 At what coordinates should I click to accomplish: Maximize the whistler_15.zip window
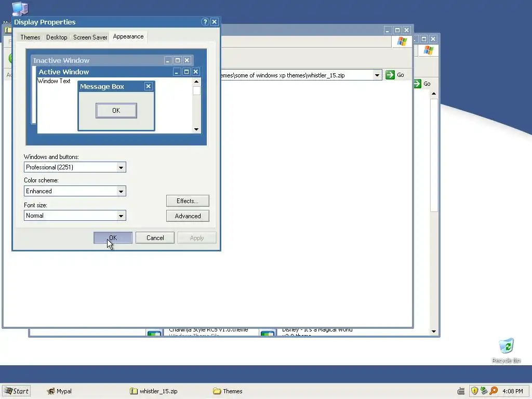pos(397,31)
